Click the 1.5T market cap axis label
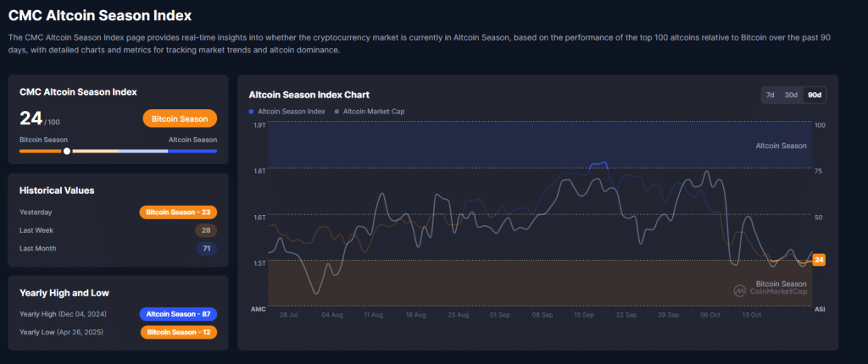 tap(259, 262)
